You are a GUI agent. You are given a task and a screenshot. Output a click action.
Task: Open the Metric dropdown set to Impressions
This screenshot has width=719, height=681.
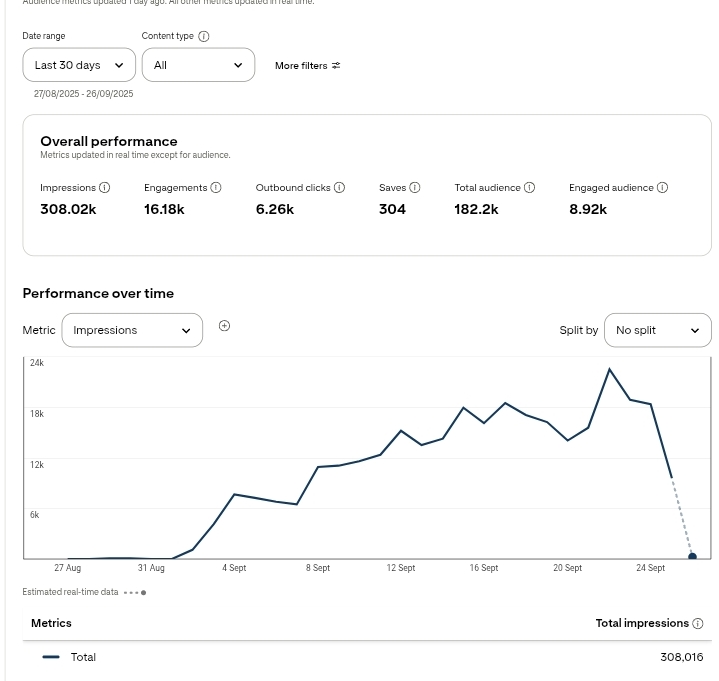[132, 330]
